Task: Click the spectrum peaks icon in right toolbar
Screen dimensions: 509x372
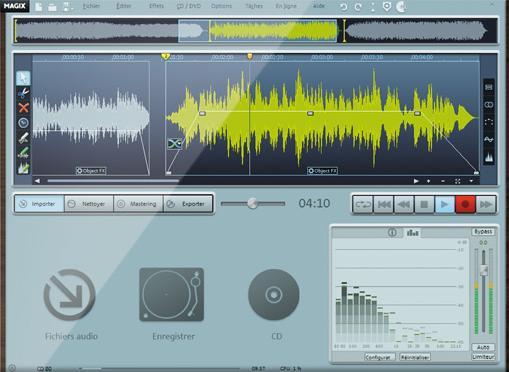Action: [489, 157]
